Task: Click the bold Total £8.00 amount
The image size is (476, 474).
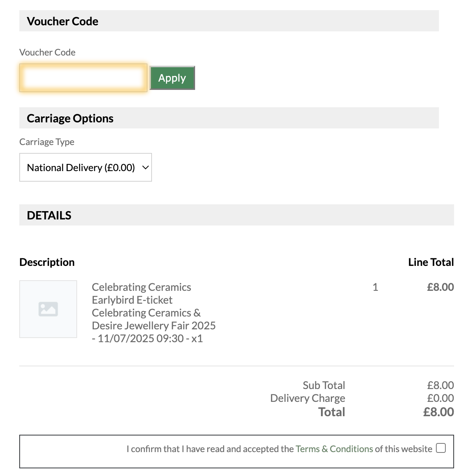Action: (439, 412)
